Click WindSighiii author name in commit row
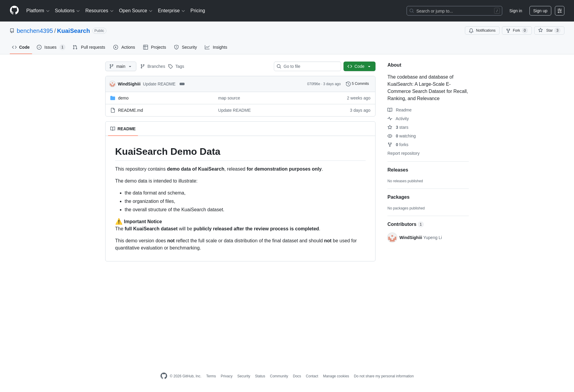The height and width of the screenshot is (392, 574). [x=129, y=84]
